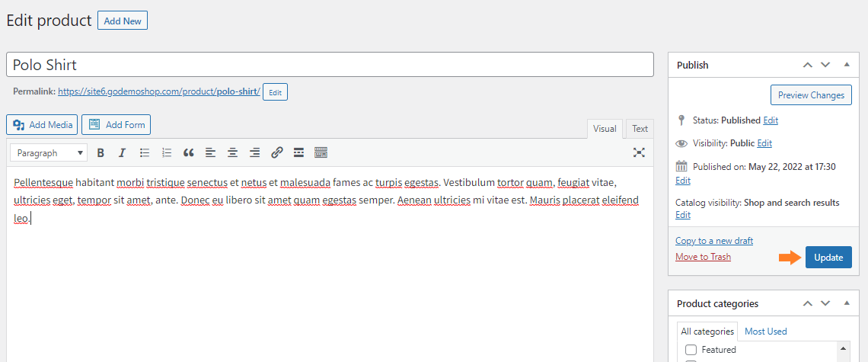Move Publish panel down
The image size is (868, 362).
pyautogui.click(x=825, y=65)
